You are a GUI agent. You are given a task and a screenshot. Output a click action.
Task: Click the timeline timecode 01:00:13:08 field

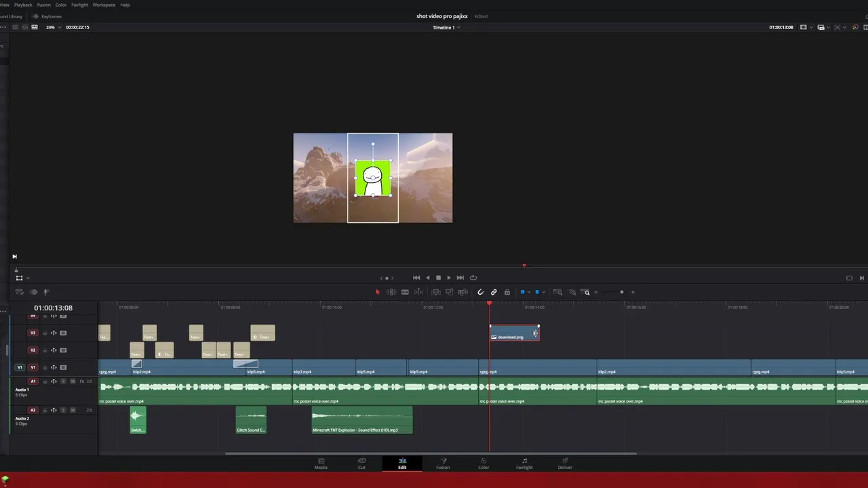pyautogui.click(x=53, y=308)
